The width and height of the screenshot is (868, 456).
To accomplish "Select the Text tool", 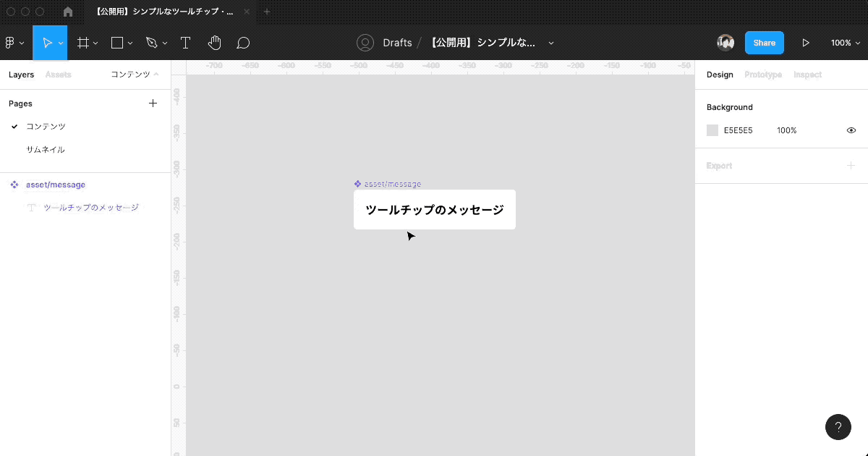I will click(185, 43).
